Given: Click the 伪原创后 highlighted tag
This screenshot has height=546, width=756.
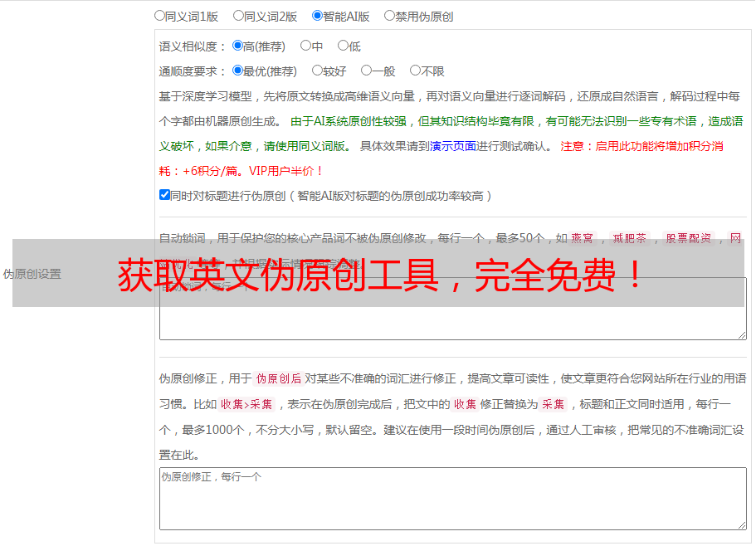Looking at the screenshot, I should (x=279, y=378).
